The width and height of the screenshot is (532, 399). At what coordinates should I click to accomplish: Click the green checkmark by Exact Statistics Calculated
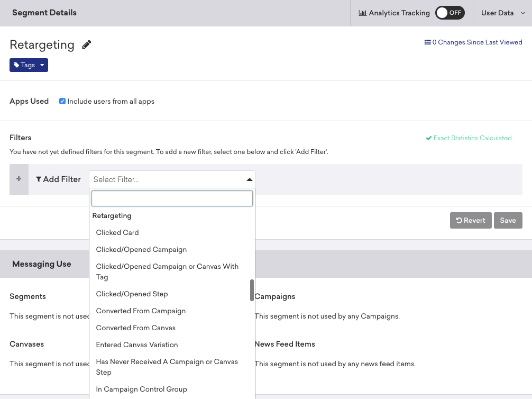point(429,138)
